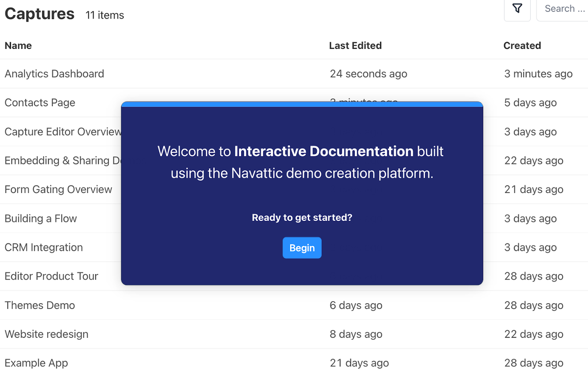The width and height of the screenshot is (588, 380).
Task: Open the Form Gating Overview capture
Action: click(x=58, y=190)
